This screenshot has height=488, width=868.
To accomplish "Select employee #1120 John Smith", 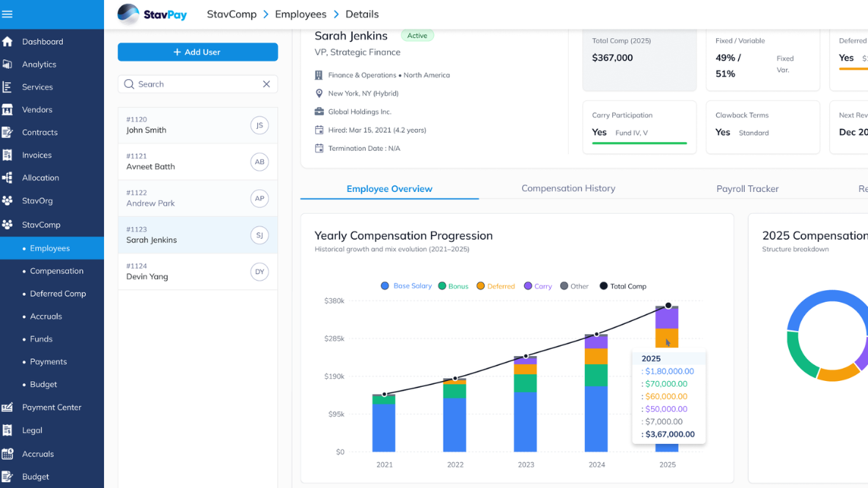I will 198,125.
